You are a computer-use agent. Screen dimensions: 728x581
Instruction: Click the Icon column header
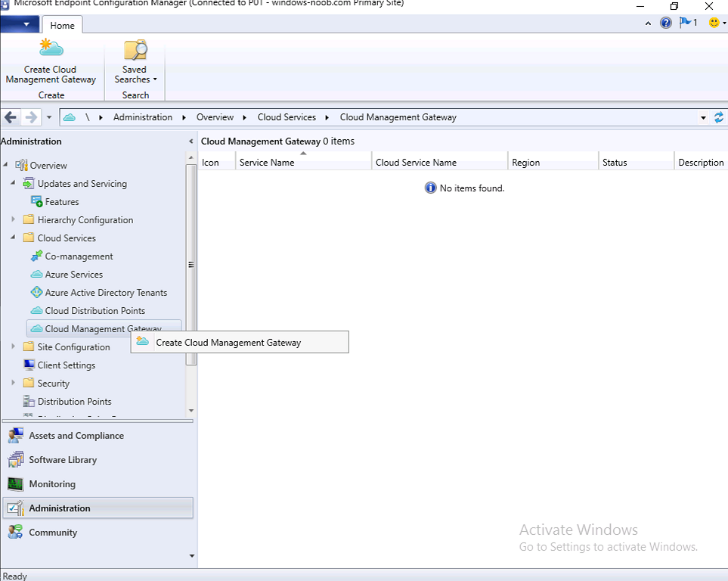click(217, 162)
